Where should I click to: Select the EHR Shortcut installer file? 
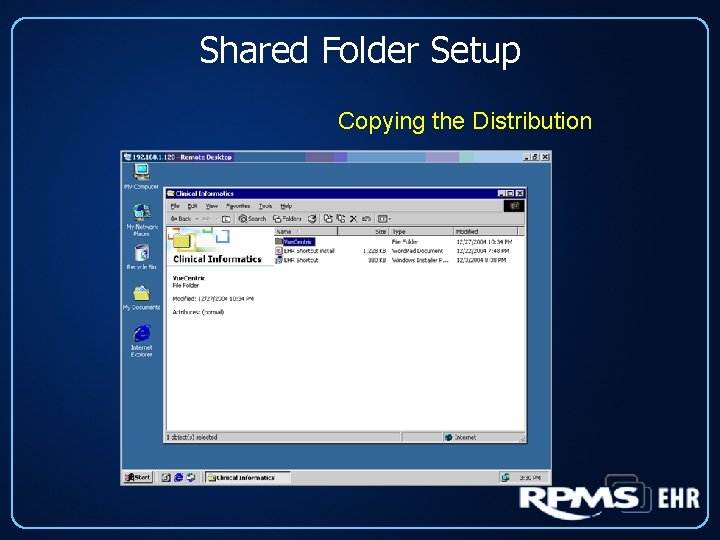pos(297,260)
